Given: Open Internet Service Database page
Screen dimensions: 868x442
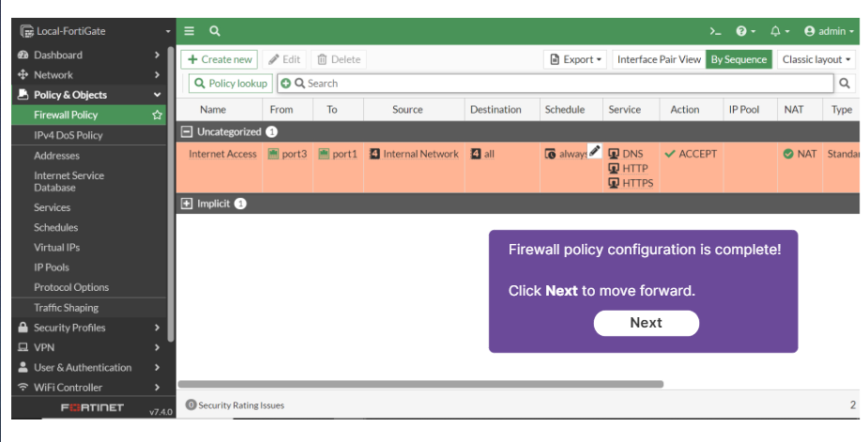Looking at the screenshot, I should pos(69,181).
